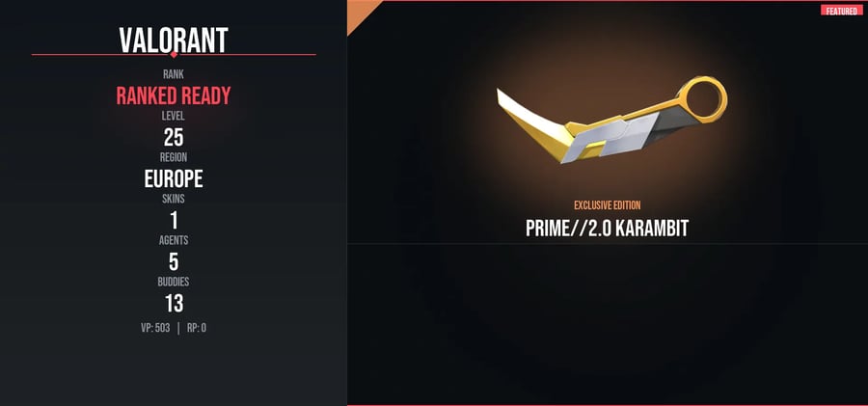Click the orange corner triangle ribbon
The image size is (868, 406).
click(361, 14)
